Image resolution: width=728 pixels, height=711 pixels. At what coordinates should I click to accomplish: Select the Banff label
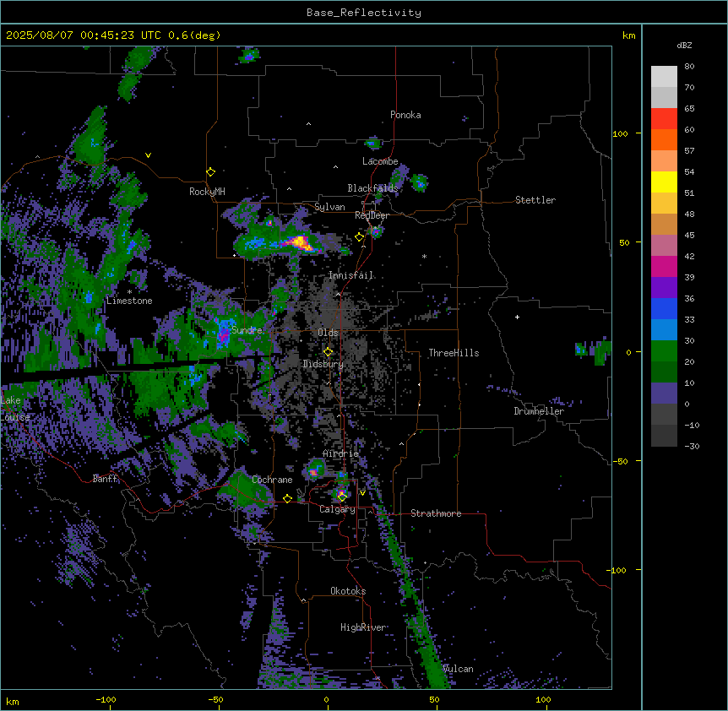tap(105, 479)
